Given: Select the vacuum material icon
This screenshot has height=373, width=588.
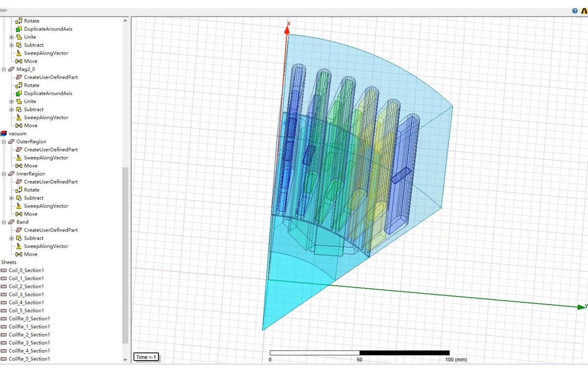Looking at the screenshot, I should click(4, 133).
